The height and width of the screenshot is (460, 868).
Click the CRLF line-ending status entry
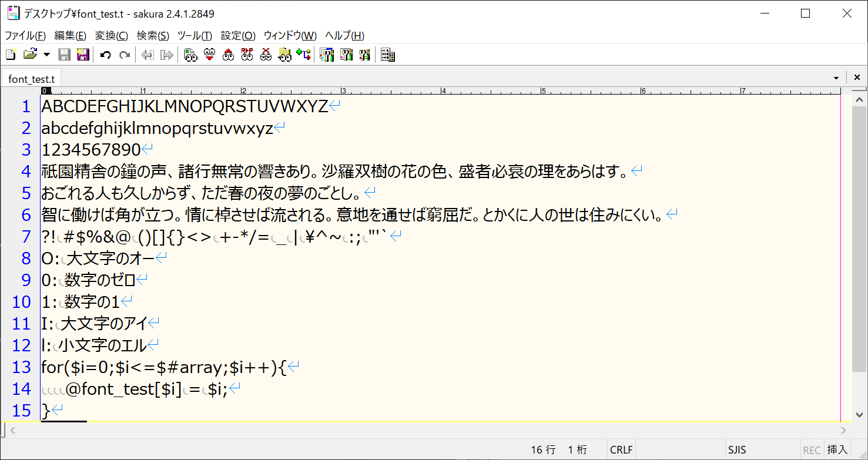(x=621, y=450)
